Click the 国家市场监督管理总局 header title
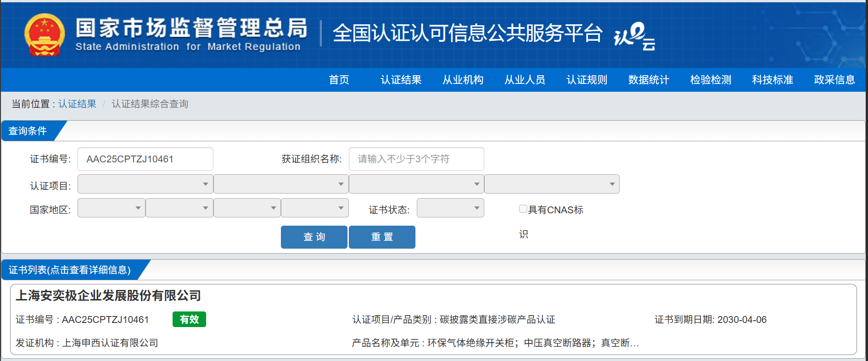868x361 pixels. [x=191, y=28]
